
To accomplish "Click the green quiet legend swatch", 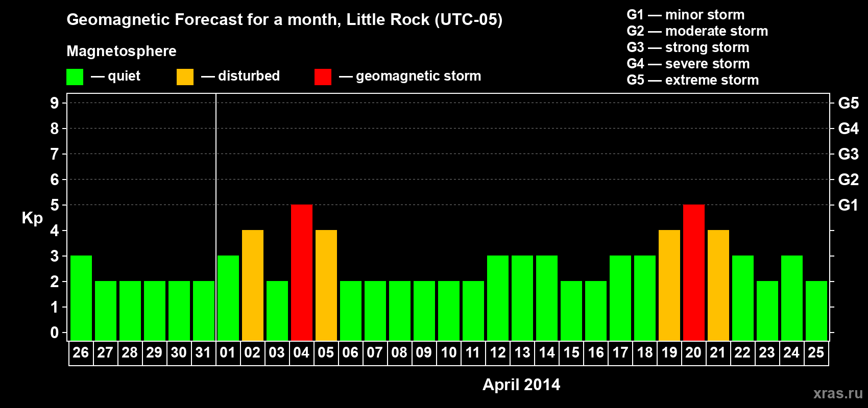I will pyautogui.click(x=75, y=77).
